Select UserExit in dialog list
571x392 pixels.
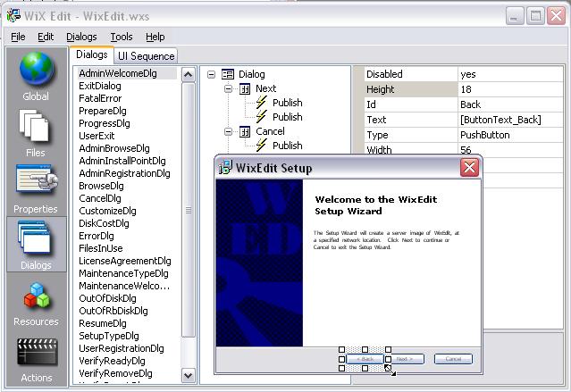(x=97, y=136)
